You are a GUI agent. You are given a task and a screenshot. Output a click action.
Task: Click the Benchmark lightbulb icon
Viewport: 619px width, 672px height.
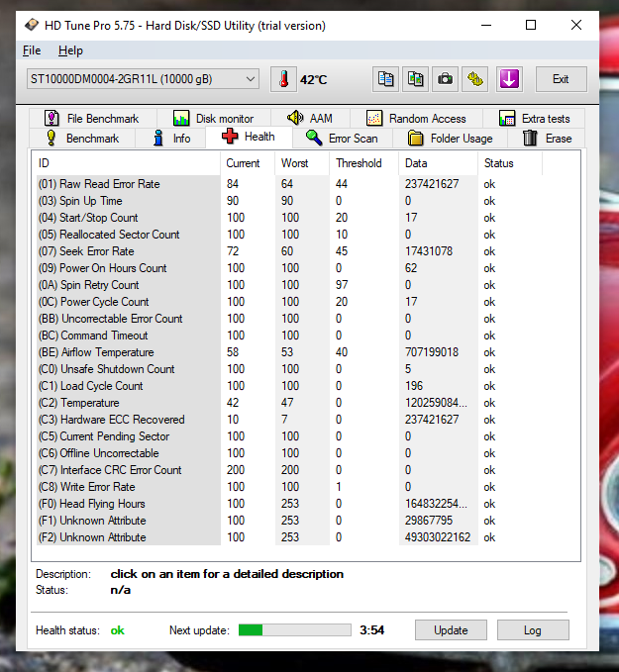[x=52, y=138]
